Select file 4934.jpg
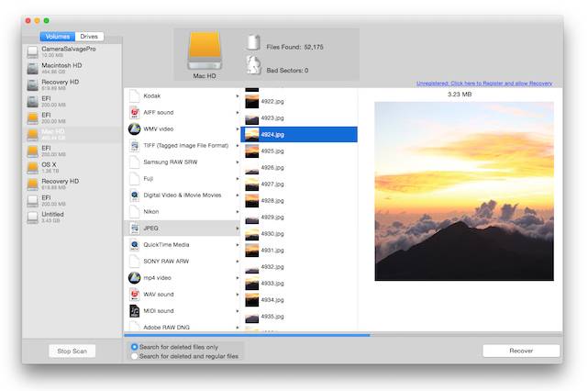588x391 pixels. (299, 299)
